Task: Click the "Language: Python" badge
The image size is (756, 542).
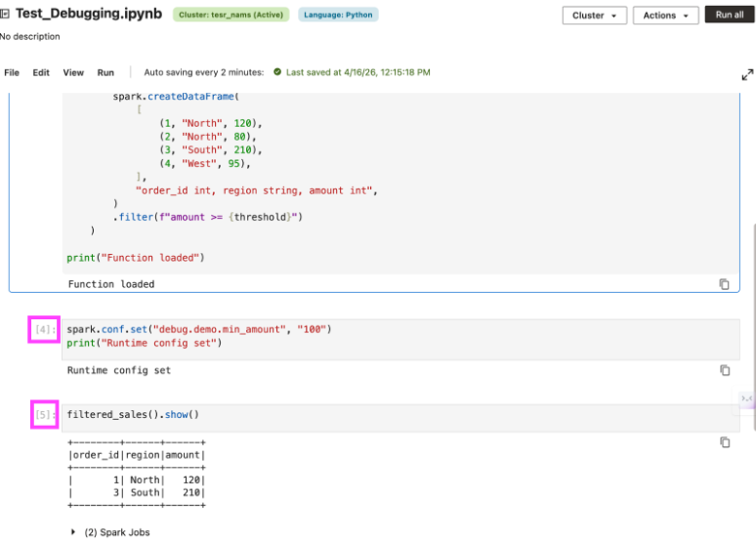Action: click(337, 15)
